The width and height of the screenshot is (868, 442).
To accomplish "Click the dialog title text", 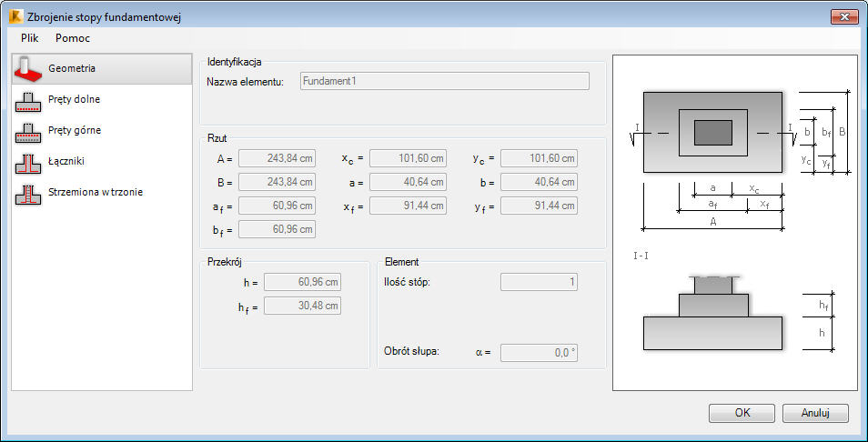I will click(104, 17).
